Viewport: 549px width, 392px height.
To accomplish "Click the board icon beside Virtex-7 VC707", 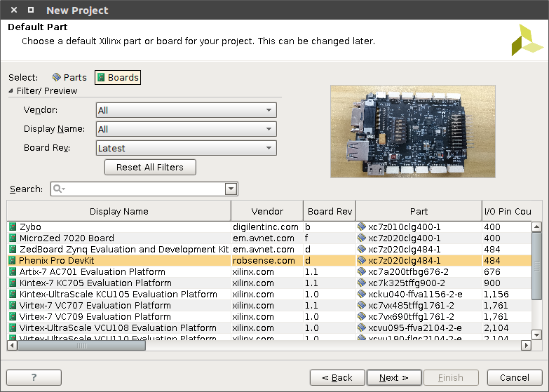I will [13, 306].
